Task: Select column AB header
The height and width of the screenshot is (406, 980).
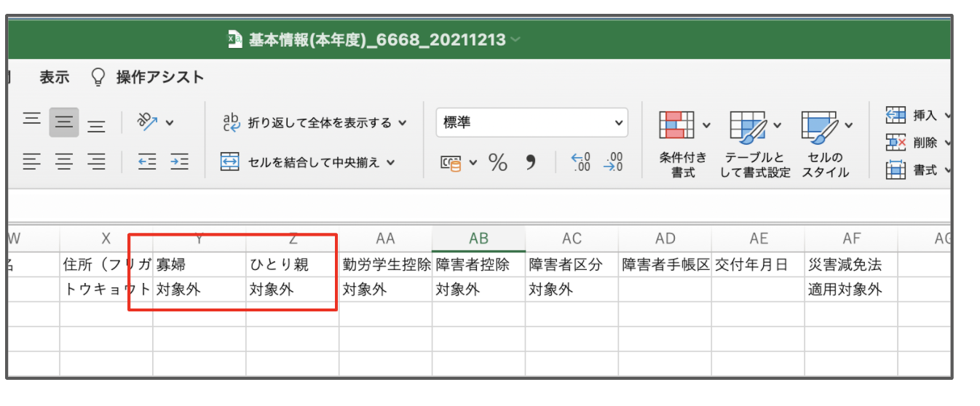Action: (478, 239)
